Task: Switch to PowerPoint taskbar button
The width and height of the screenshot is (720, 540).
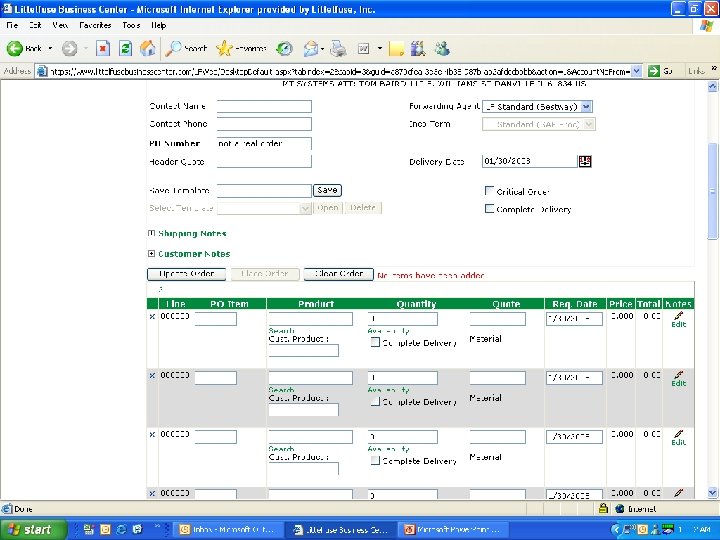Action: point(454,529)
